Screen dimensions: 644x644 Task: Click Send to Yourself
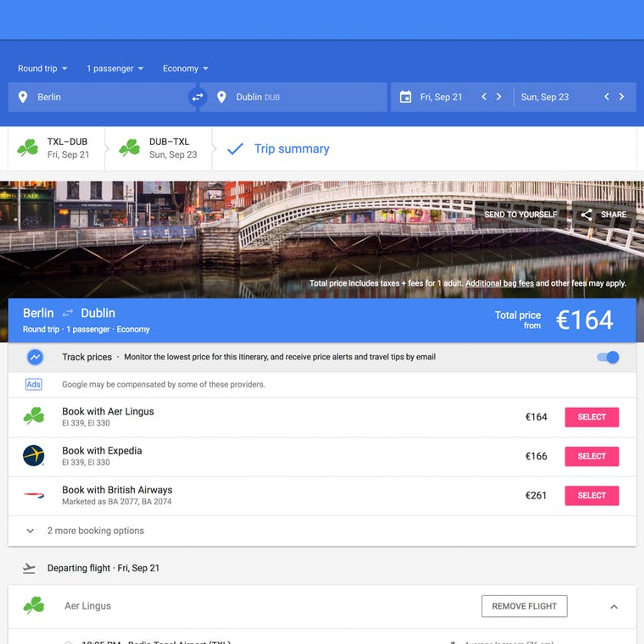click(x=520, y=215)
